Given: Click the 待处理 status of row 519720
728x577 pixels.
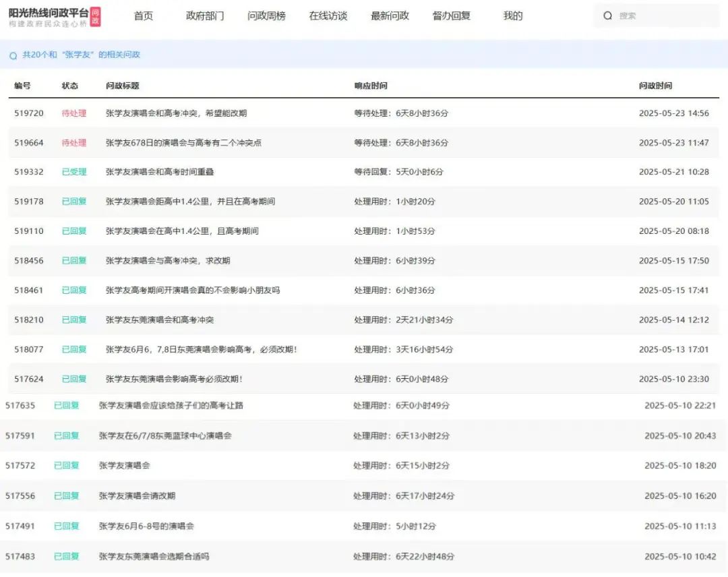Looking at the screenshot, I should (74, 113).
